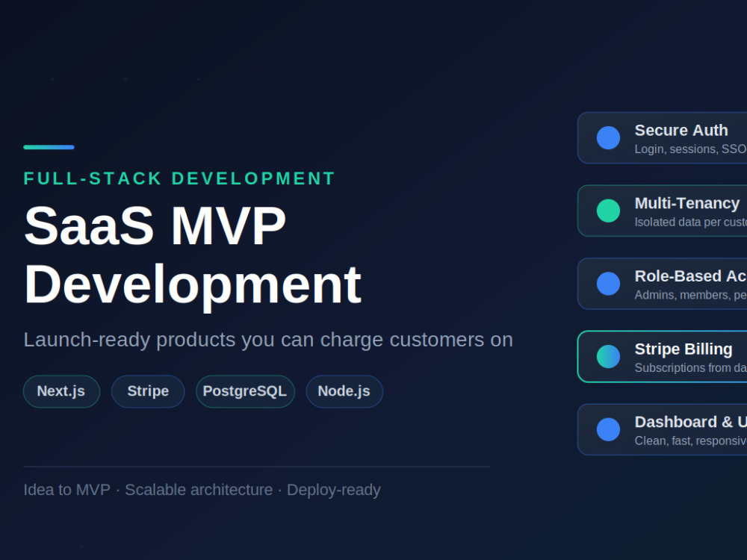Open the Dashboard card title
This screenshot has height=560, width=747.
(691, 422)
